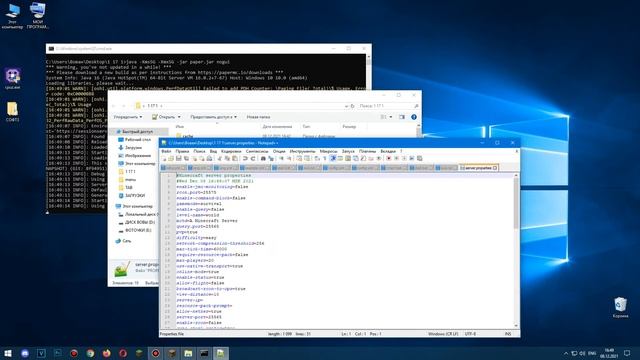
Task: Open the Recycle Bin desktop icon
Action: click(x=620, y=307)
